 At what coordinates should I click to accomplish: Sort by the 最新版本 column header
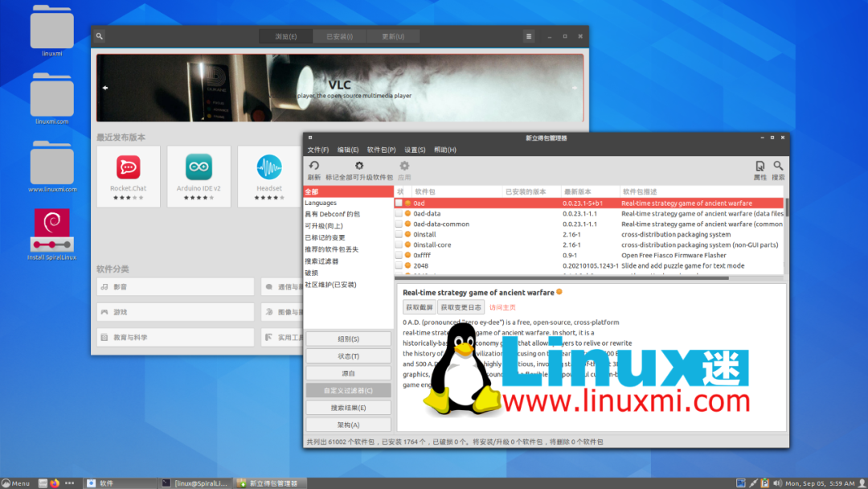pos(590,191)
